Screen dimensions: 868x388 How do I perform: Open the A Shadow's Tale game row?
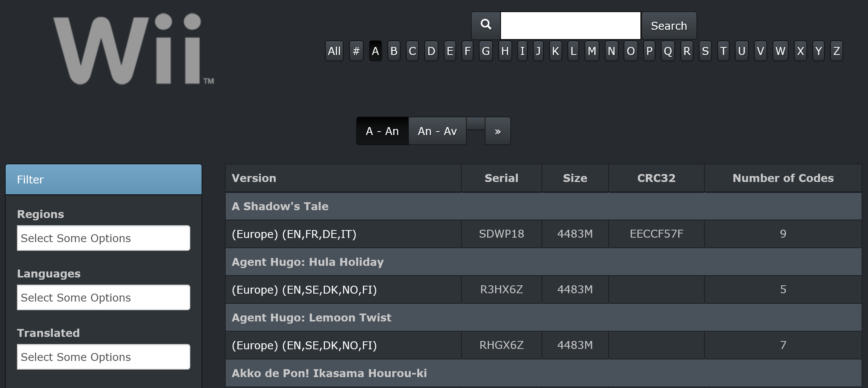543,206
